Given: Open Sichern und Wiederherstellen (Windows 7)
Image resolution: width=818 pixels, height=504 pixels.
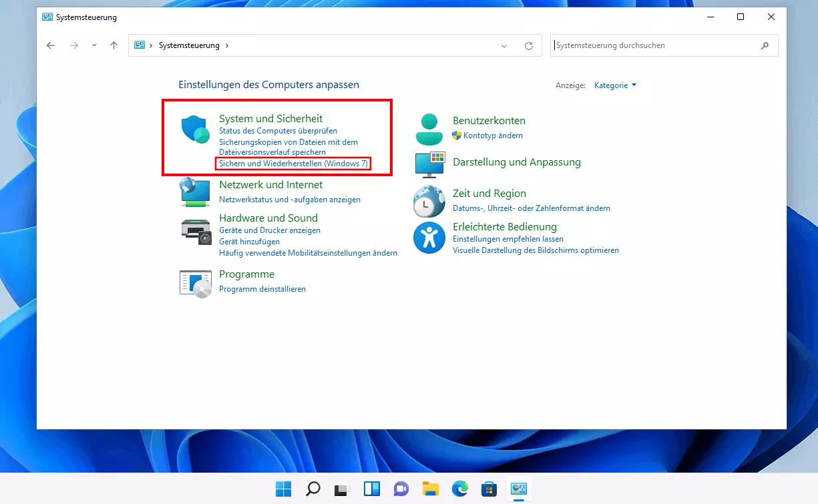Looking at the screenshot, I should [293, 164].
